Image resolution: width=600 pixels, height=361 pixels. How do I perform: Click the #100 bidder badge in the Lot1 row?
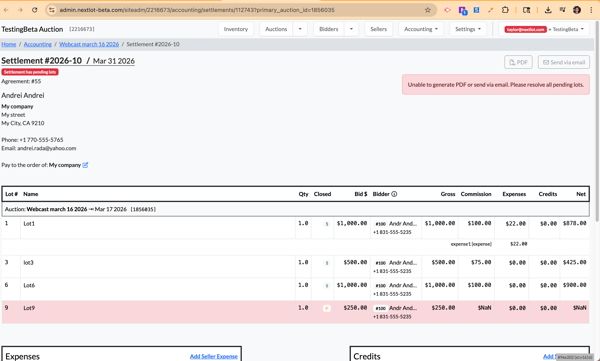pos(380,224)
